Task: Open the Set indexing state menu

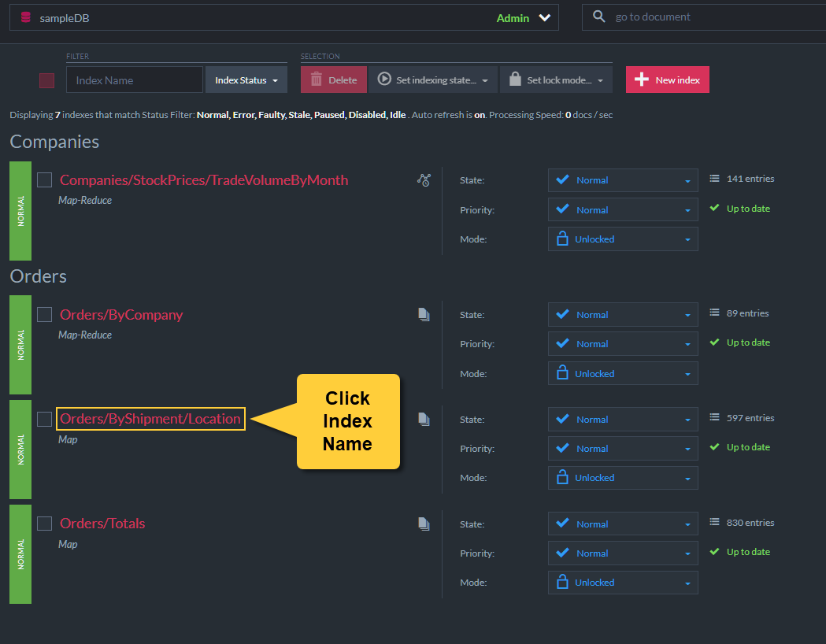Action: coord(432,80)
